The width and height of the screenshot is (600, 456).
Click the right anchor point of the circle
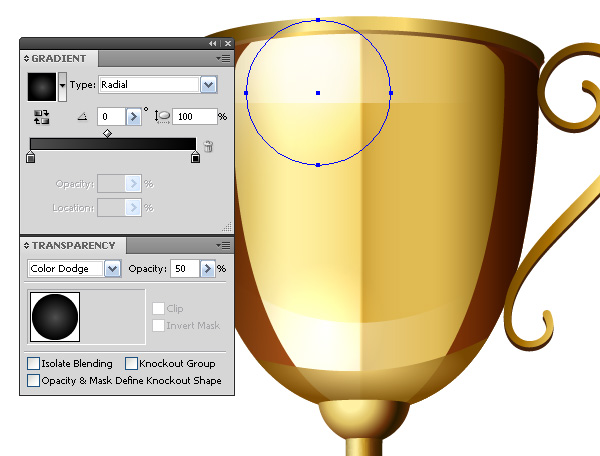click(x=391, y=93)
